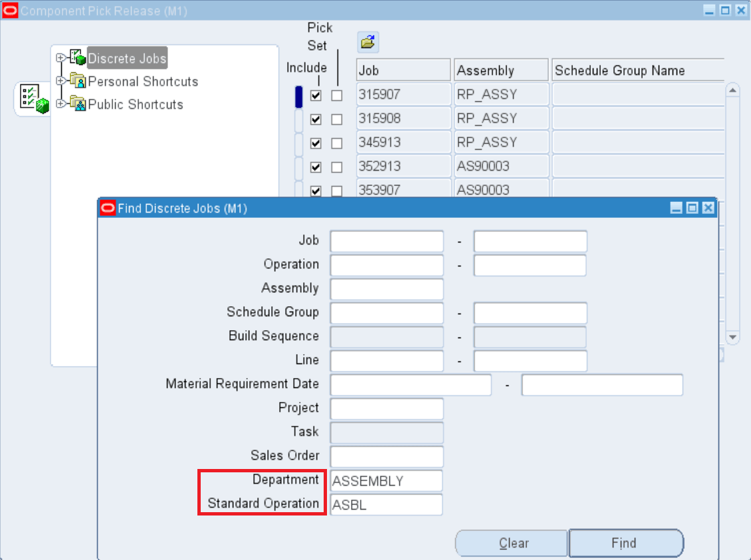Expand the Discrete Jobs tree node
751x560 pixels.
60,58
